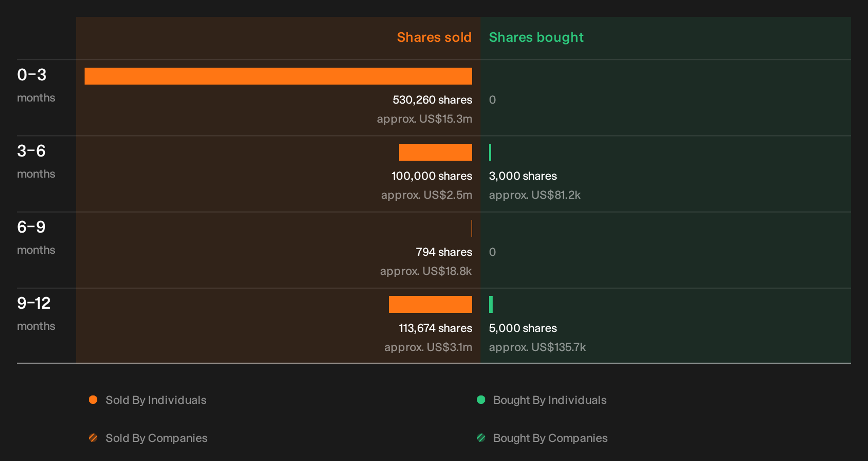Click the 530,260 shares value
868x461 pixels.
tap(432, 100)
